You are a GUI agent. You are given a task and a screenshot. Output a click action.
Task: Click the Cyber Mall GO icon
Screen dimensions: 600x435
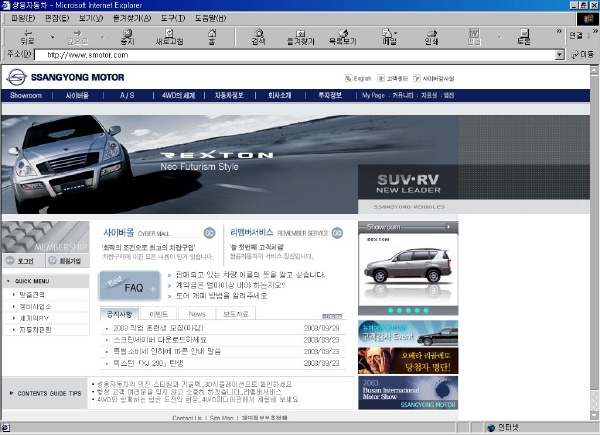[x=209, y=232]
